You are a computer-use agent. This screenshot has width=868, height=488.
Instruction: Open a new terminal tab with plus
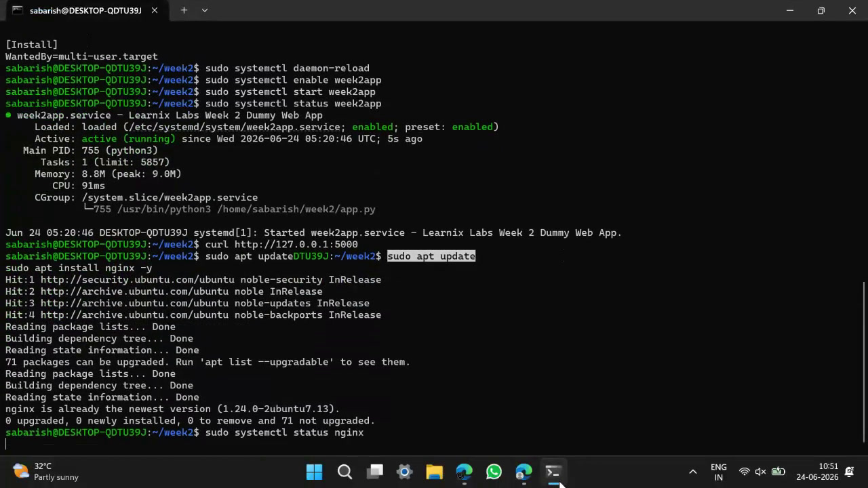point(184,10)
